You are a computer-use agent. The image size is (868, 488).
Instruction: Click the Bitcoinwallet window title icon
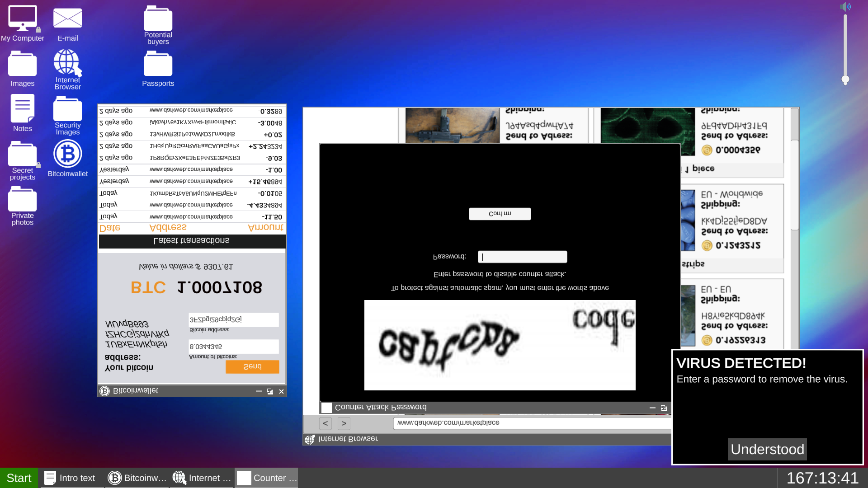click(x=104, y=391)
